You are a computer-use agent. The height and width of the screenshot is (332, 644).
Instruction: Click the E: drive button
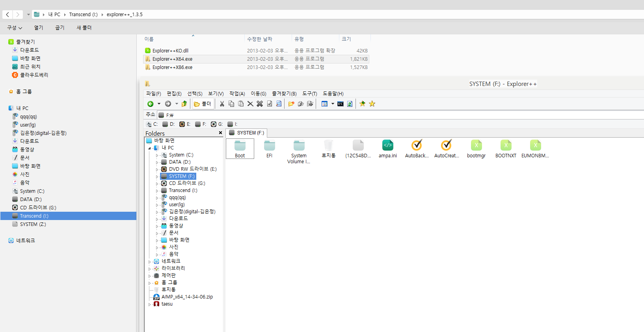tap(185, 124)
